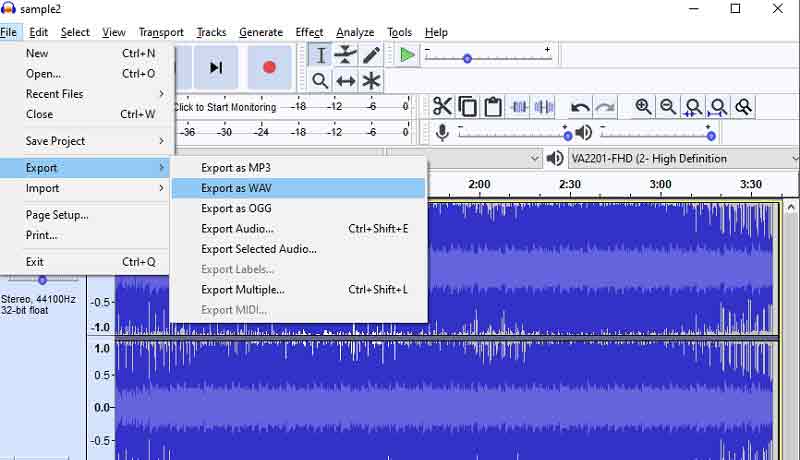Open the Edit menu
This screenshot has height=460, width=800.
[x=38, y=32]
